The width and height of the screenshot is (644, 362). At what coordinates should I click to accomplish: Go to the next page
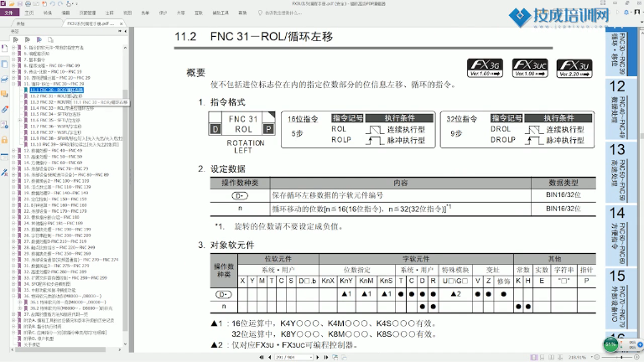318,357
